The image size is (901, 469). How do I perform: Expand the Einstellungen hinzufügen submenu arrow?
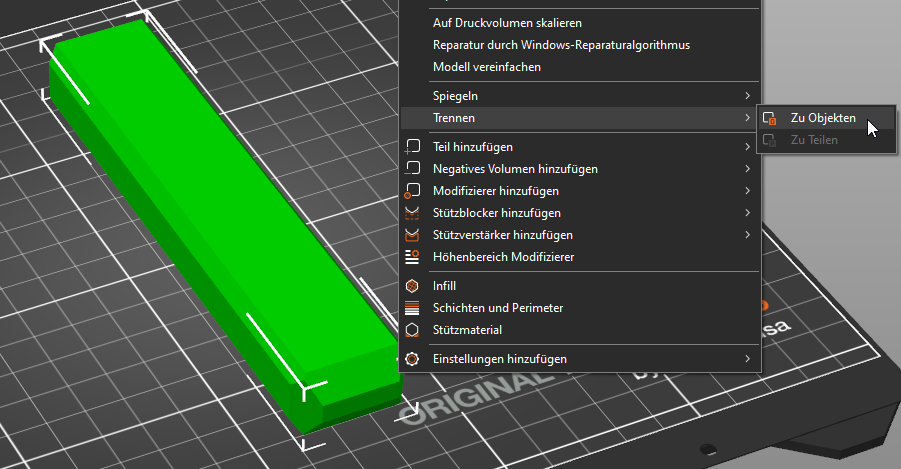pos(747,359)
